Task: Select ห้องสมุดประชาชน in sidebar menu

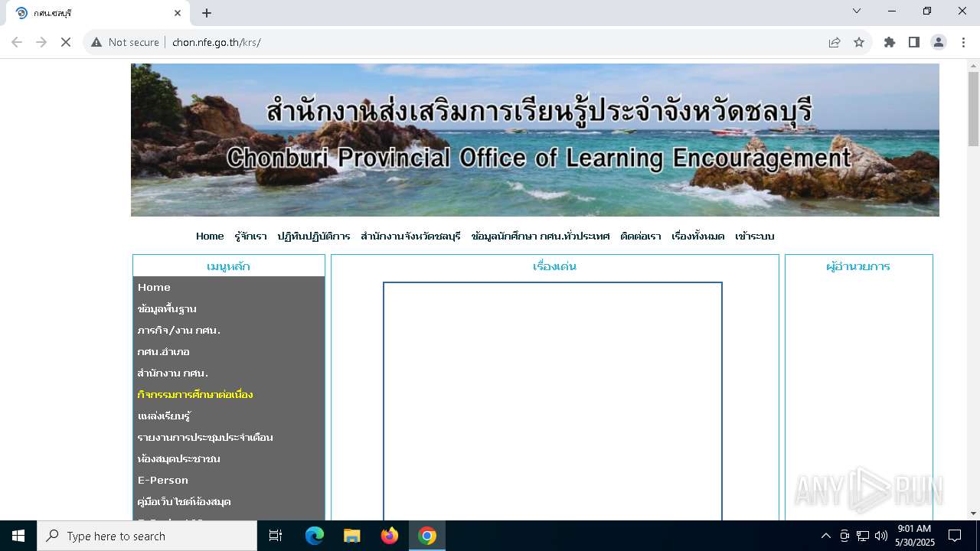Action: click(229, 458)
